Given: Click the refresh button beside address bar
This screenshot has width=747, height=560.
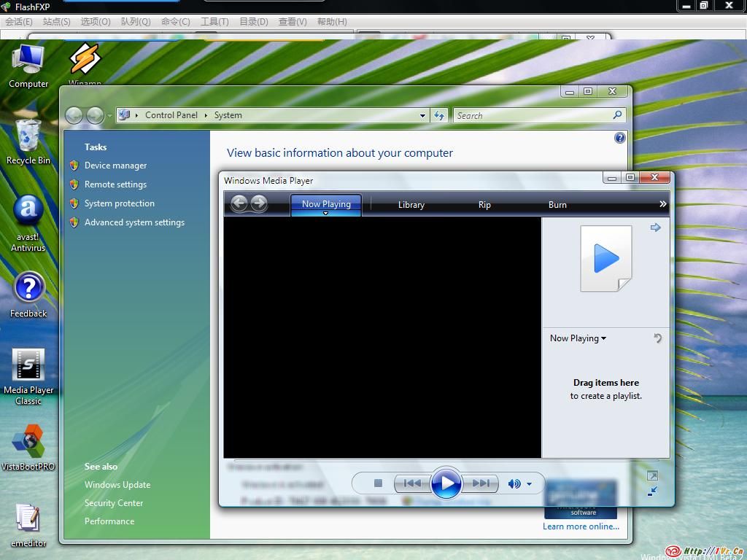Looking at the screenshot, I should coord(439,115).
